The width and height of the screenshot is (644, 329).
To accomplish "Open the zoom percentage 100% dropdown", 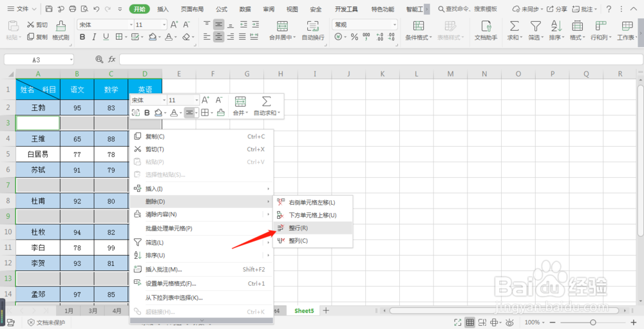I will pos(535,323).
